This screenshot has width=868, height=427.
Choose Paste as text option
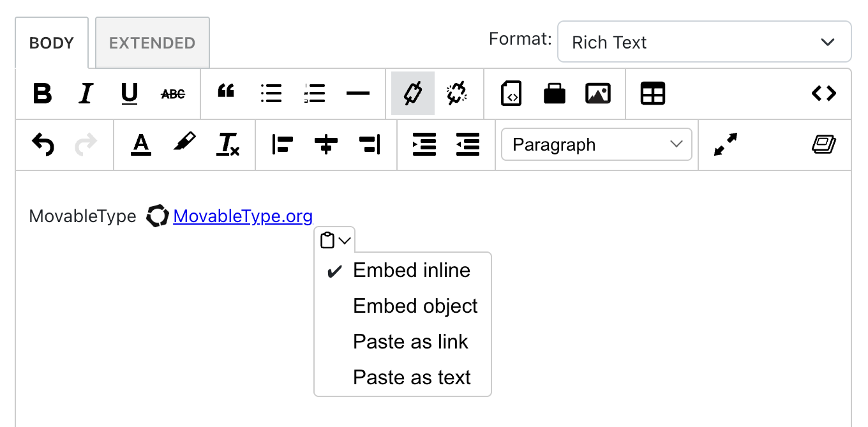412,378
